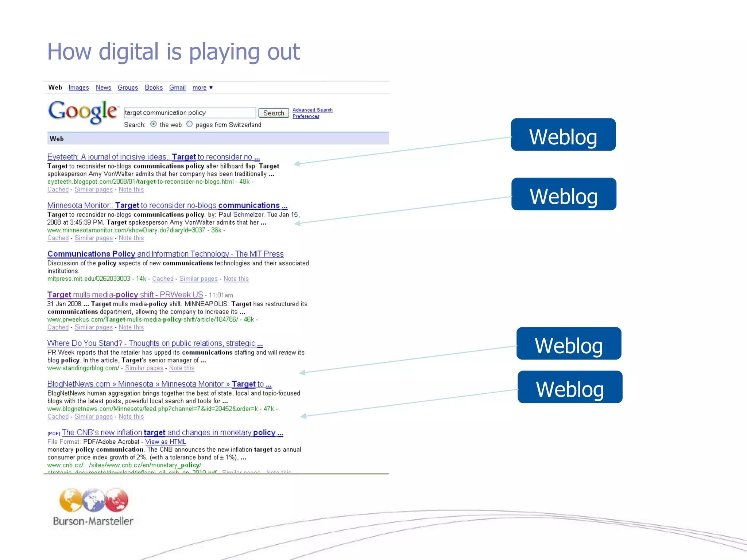The width and height of the screenshot is (747, 560).
Task: Click 'Note this' under Eyeteeth result
Action: [x=131, y=190]
